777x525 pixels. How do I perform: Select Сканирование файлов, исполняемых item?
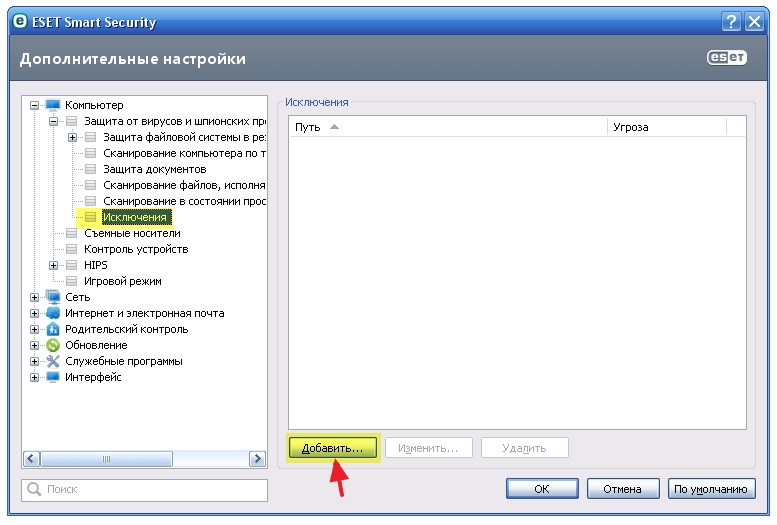pyautogui.click(x=184, y=185)
